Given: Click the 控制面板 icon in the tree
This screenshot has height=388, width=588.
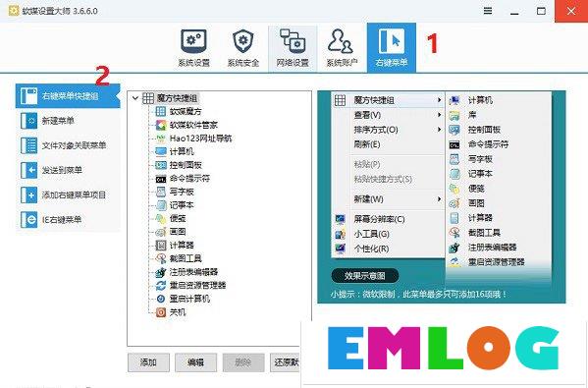Looking at the screenshot, I should [161, 165].
